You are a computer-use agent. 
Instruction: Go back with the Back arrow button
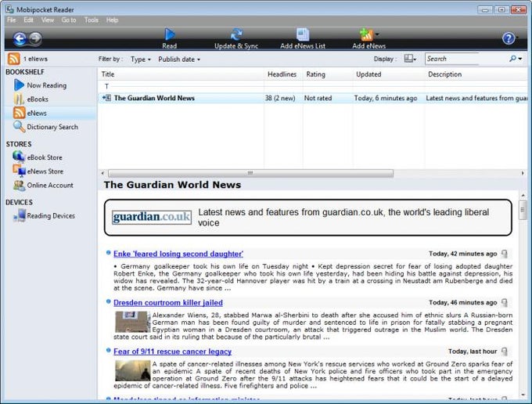pyautogui.click(x=20, y=38)
